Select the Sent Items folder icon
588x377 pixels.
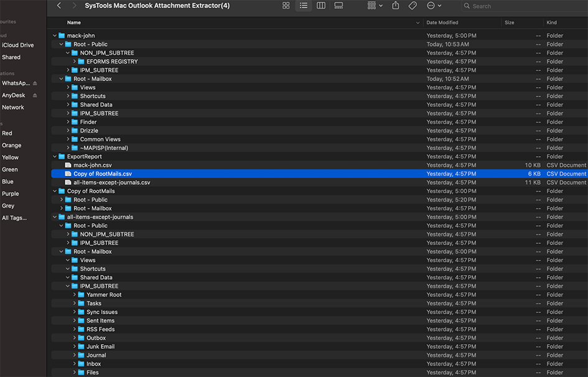click(81, 320)
